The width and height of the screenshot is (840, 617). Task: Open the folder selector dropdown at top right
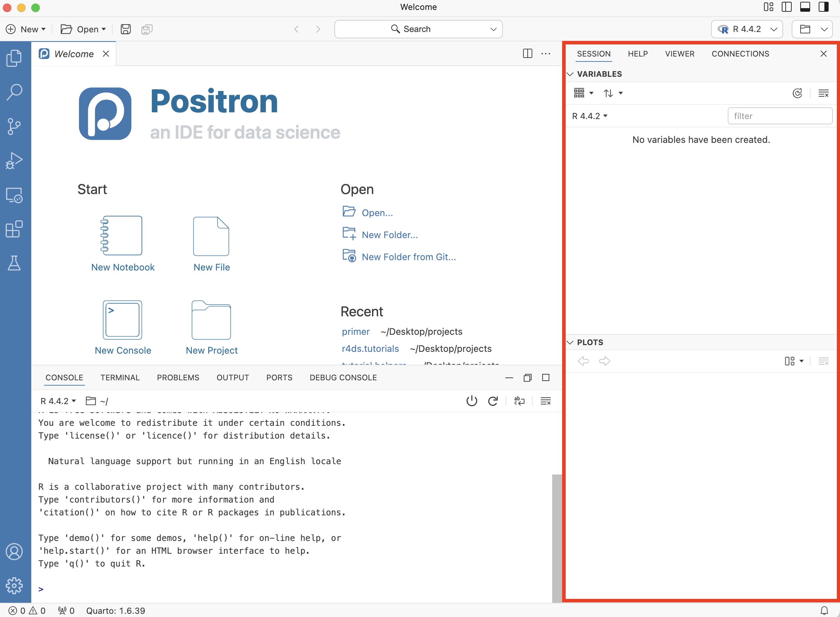pyautogui.click(x=812, y=29)
